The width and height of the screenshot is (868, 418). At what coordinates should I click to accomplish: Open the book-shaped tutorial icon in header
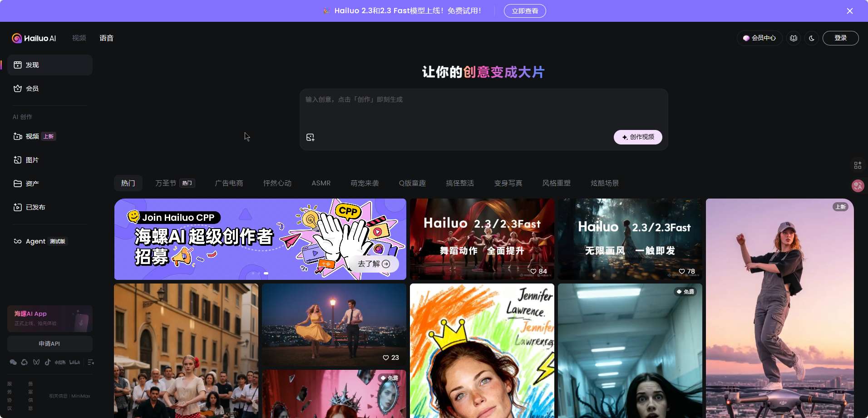click(794, 38)
